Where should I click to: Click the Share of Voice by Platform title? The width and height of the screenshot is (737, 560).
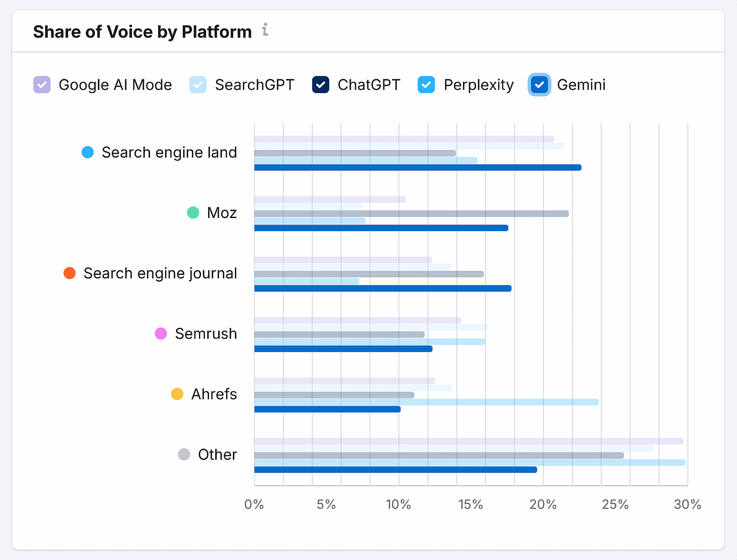[143, 32]
